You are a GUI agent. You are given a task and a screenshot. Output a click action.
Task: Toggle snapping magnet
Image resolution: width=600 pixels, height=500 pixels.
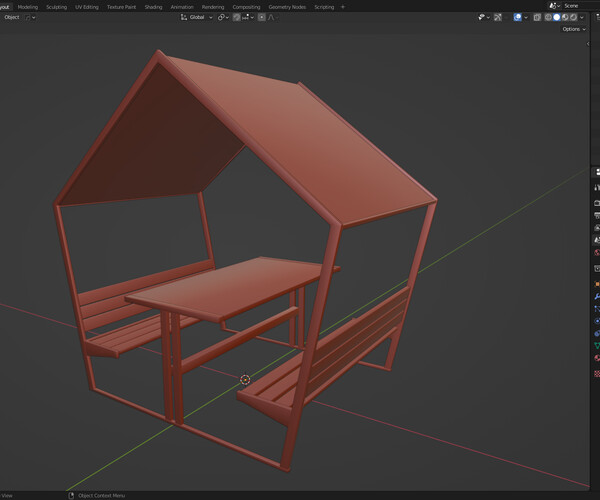coord(237,17)
